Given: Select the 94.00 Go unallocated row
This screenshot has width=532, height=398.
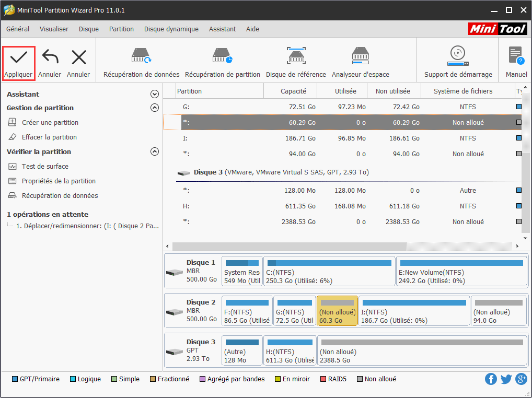Looking at the screenshot, I should [343, 154].
